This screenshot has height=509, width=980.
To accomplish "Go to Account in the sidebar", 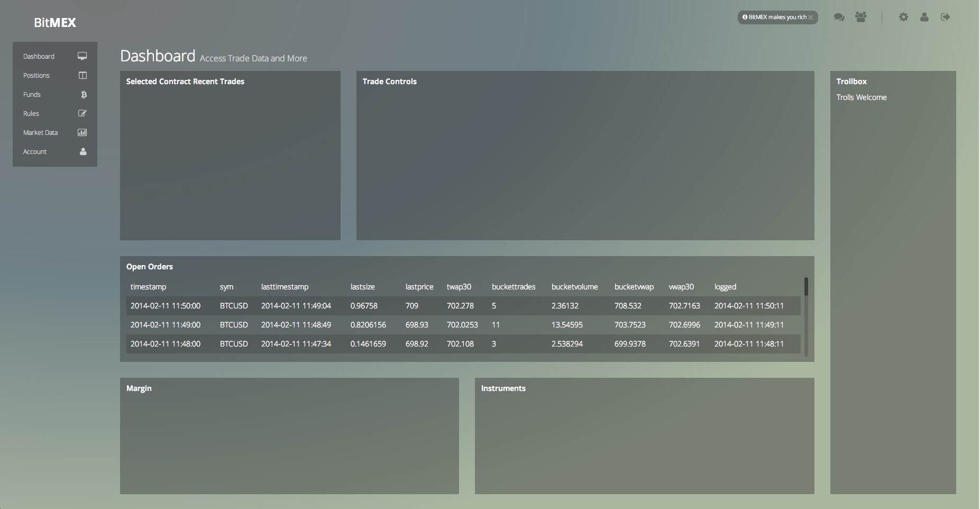I will pos(35,152).
